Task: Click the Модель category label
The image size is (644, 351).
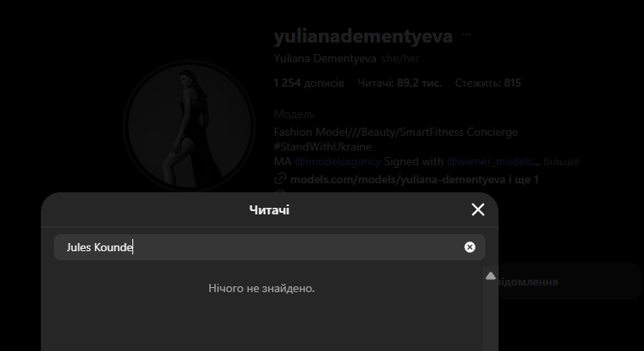Action: [294, 114]
